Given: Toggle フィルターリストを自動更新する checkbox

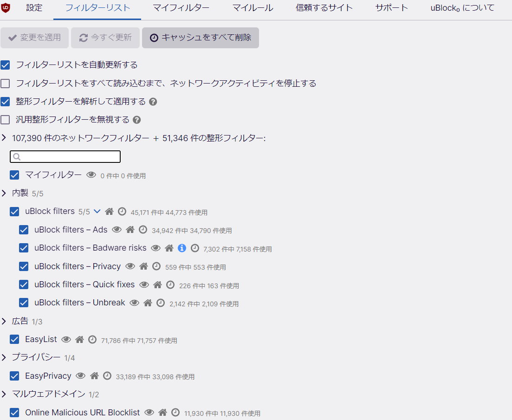Looking at the screenshot, I should (5, 65).
